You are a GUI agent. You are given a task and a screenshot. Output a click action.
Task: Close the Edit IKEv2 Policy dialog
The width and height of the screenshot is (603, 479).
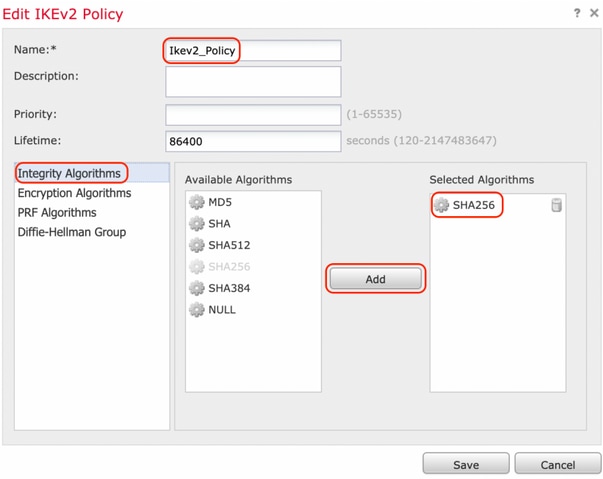[594, 13]
